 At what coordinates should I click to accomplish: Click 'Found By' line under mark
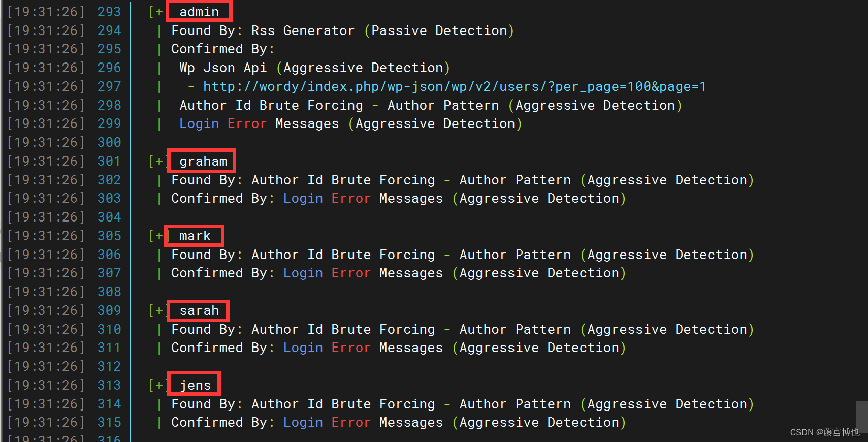[462, 255]
